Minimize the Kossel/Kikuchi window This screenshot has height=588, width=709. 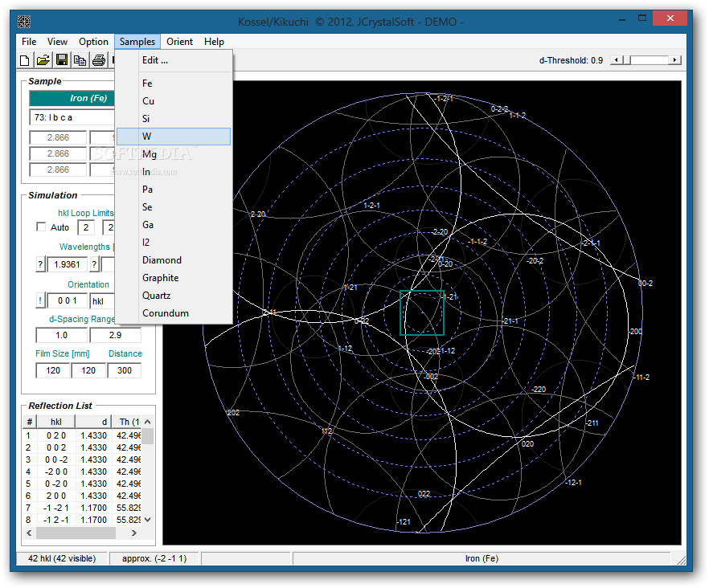[623, 19]
